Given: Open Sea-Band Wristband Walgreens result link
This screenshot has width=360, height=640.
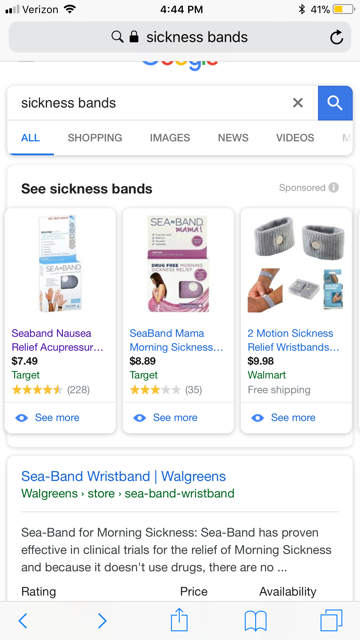Looking at the screenshot, I should [123, 476].
